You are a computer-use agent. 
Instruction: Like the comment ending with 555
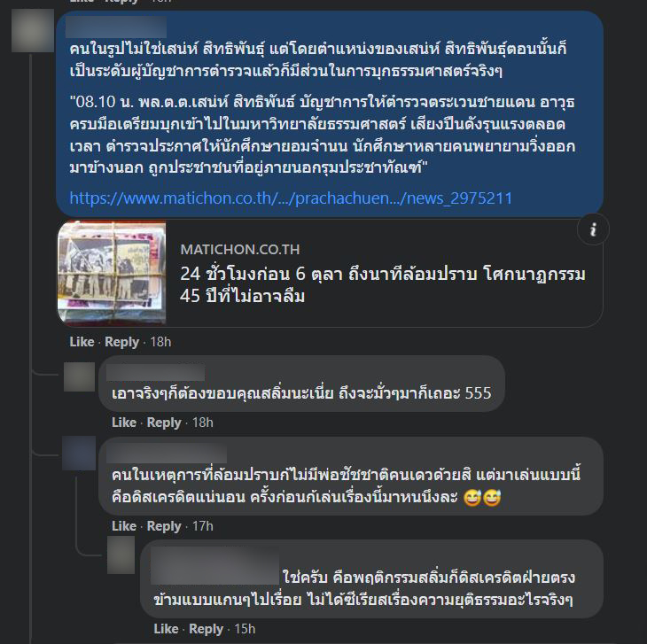click(124, 423)
